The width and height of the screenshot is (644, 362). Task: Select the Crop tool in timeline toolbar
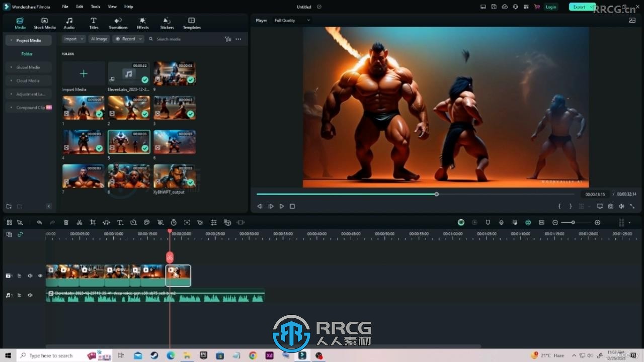[93, 222]
